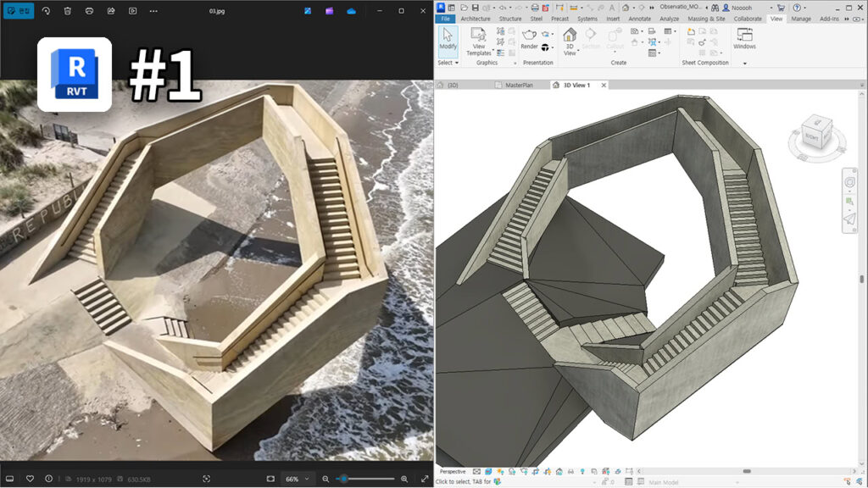Click the Render teapot icon

tap(529, 35)
